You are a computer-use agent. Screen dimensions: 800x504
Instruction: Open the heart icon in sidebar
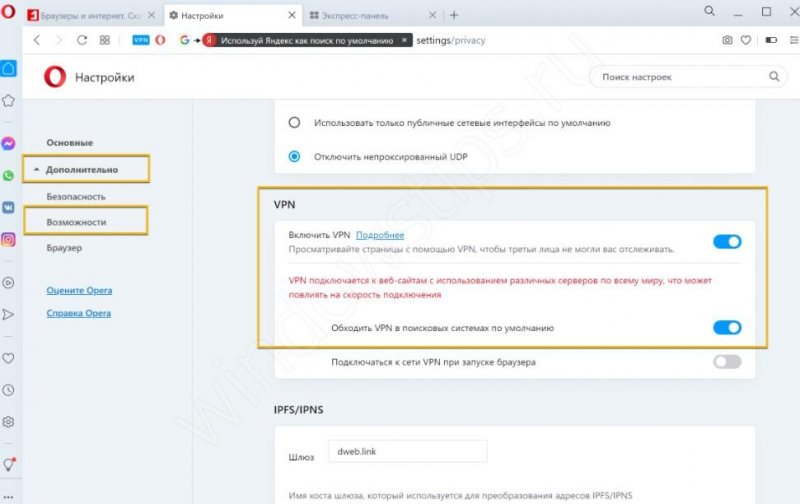[x=8, y=358]
